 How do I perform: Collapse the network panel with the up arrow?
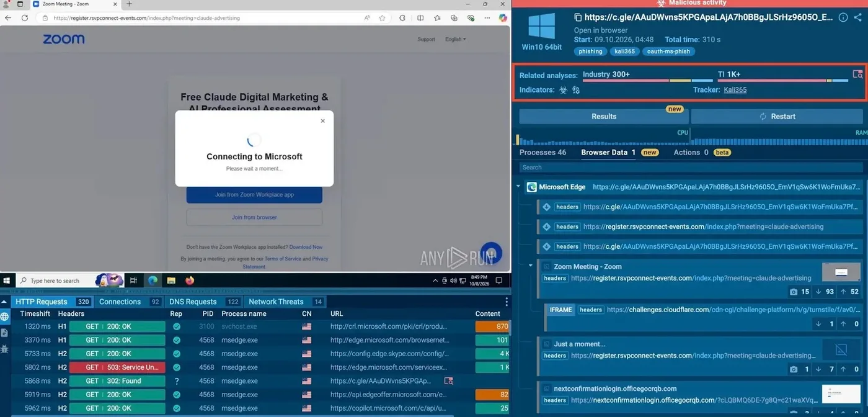tap(5, 302)
